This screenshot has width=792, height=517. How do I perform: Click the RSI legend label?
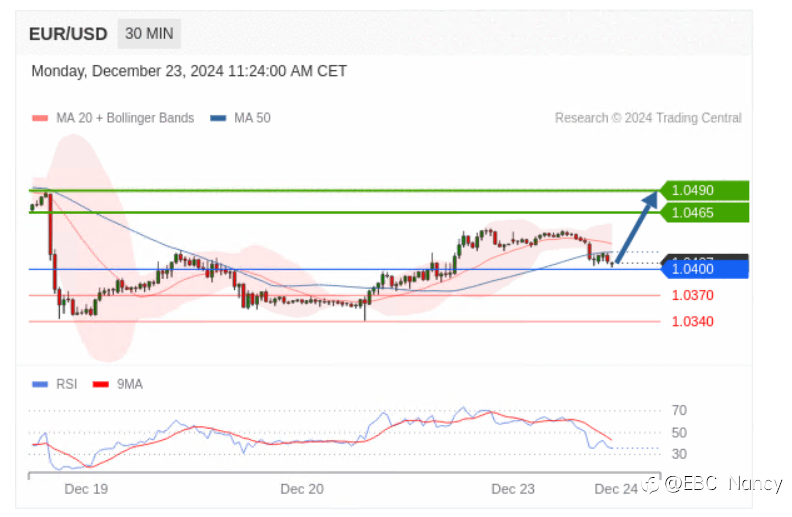pyautogui.click(x=67, y=385)
